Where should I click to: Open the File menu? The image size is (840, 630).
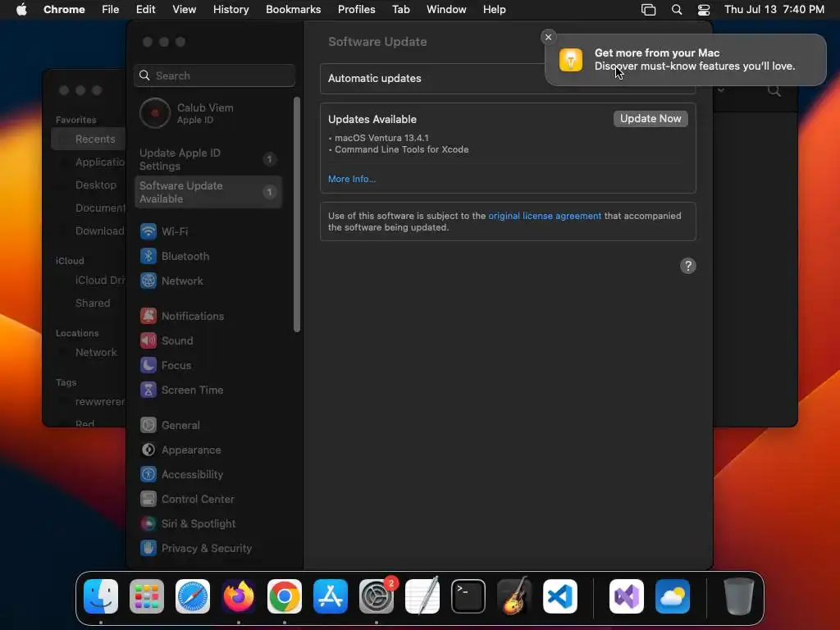pyautogui.click(x=111, y=10)
